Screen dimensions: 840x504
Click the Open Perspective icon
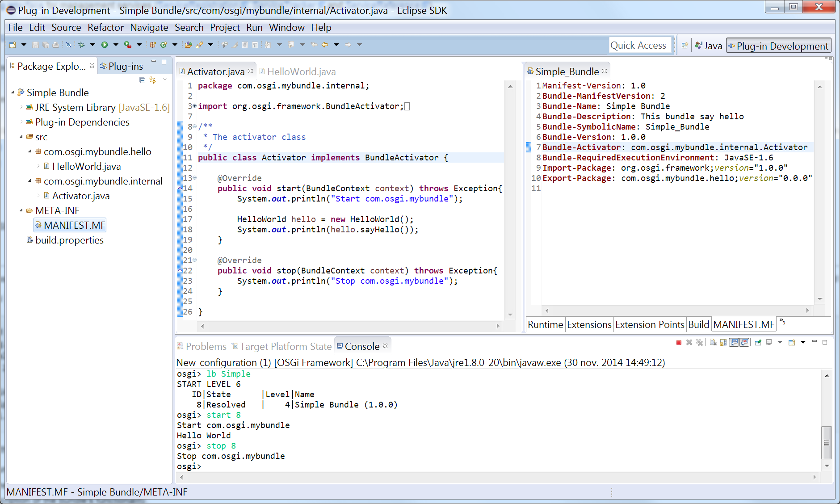pos(685,46)
